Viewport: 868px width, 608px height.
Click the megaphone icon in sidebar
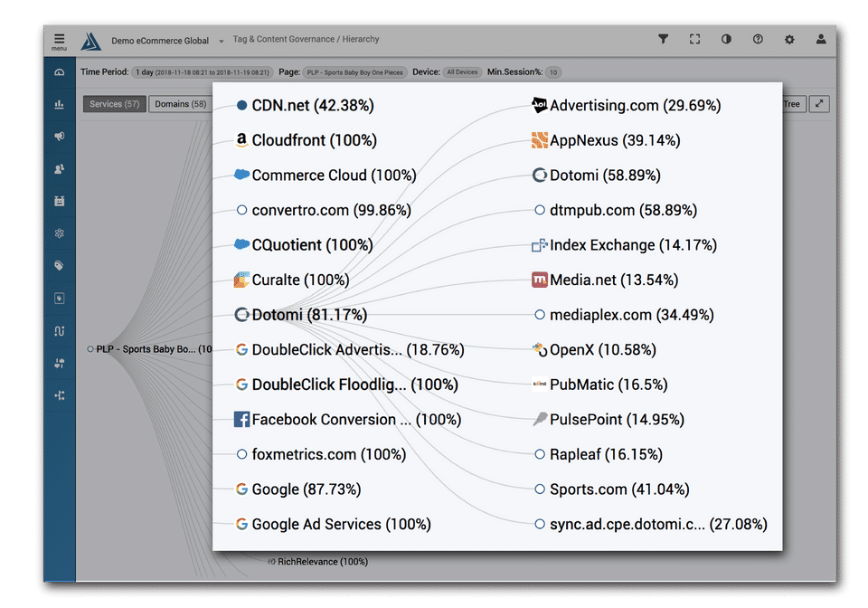tap(60, 137)
